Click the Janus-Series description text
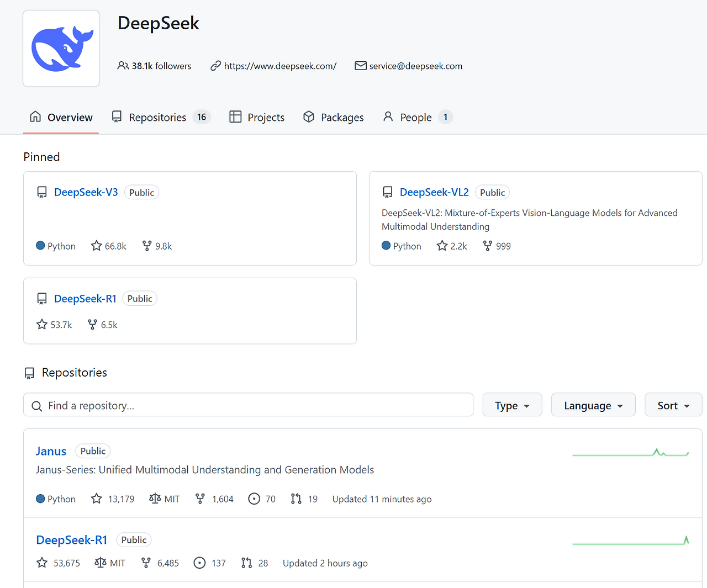The width and height of the screenshot is (707, 588). point(205,470)
